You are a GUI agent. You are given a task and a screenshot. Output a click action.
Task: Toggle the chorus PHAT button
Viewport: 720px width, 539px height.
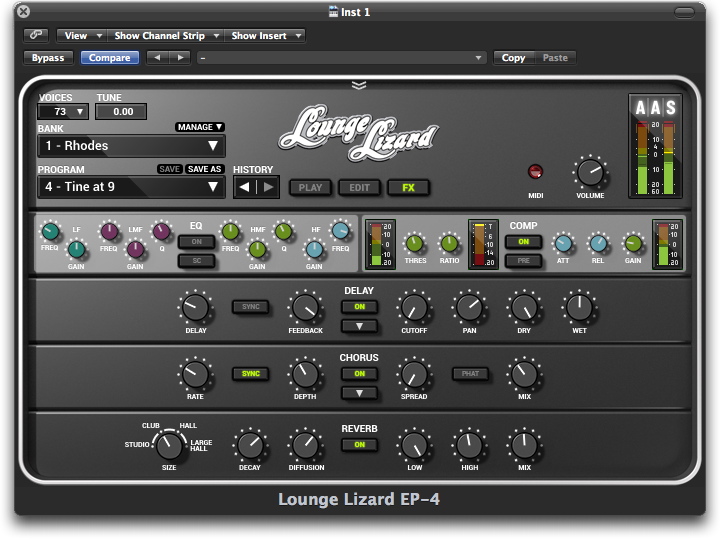click(x=470, y=373)
